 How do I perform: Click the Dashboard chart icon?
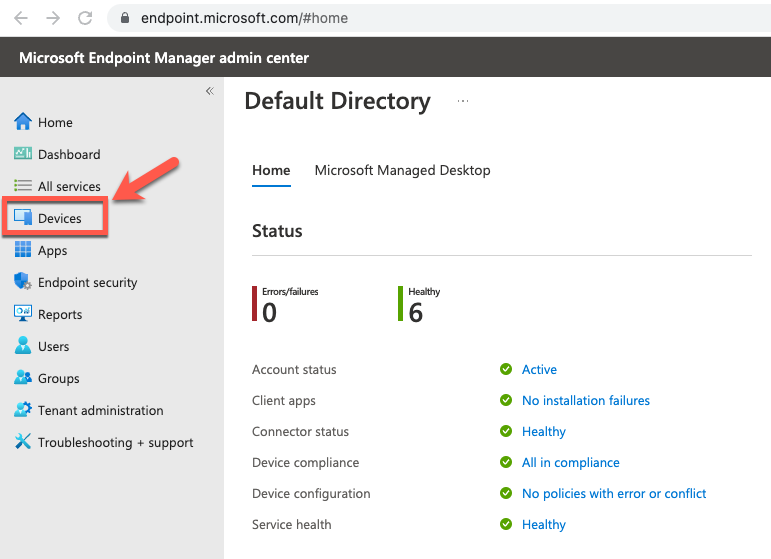click(x=23, y=153)
